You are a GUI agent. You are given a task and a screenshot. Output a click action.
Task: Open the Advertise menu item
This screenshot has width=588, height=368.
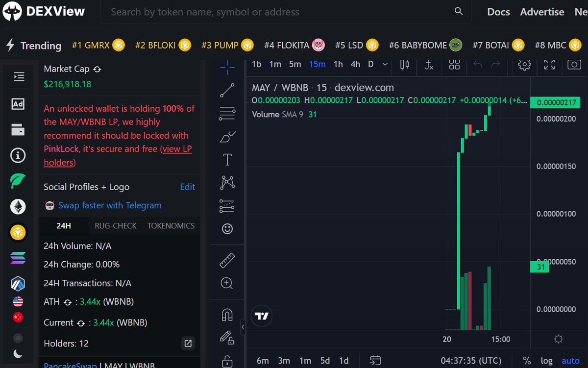point(542,12)
